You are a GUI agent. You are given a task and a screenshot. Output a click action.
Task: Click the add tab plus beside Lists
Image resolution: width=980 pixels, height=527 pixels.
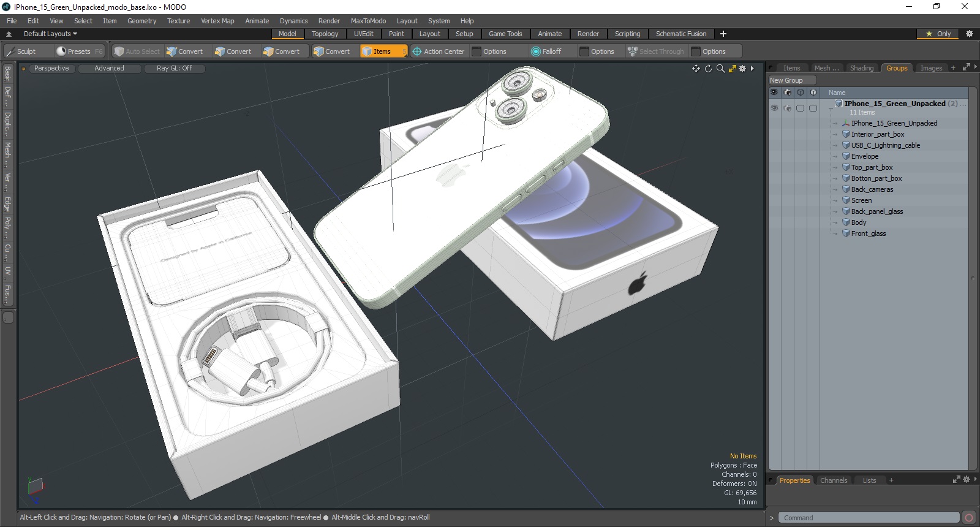coord(891,480)
